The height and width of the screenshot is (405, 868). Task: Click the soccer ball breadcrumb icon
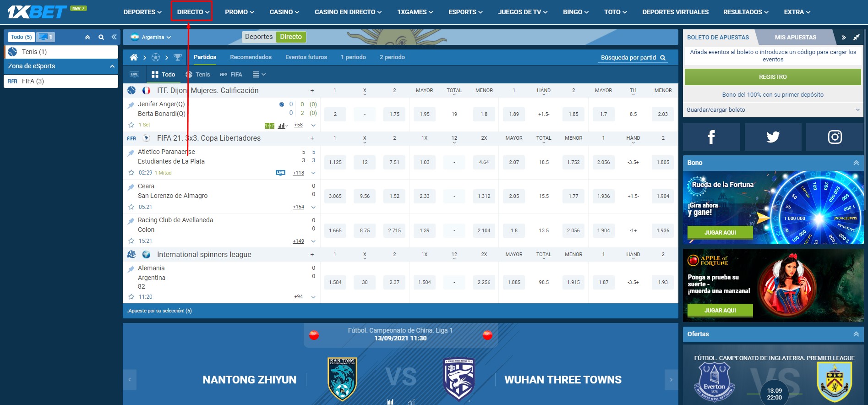(x=156, y=57)
